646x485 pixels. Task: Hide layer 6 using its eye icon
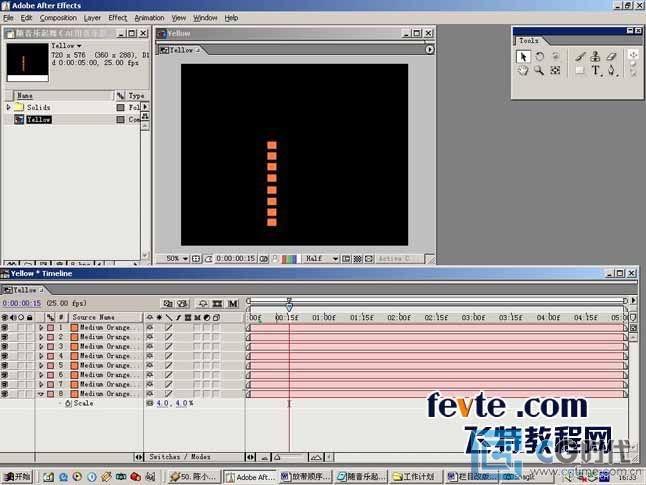5,375
